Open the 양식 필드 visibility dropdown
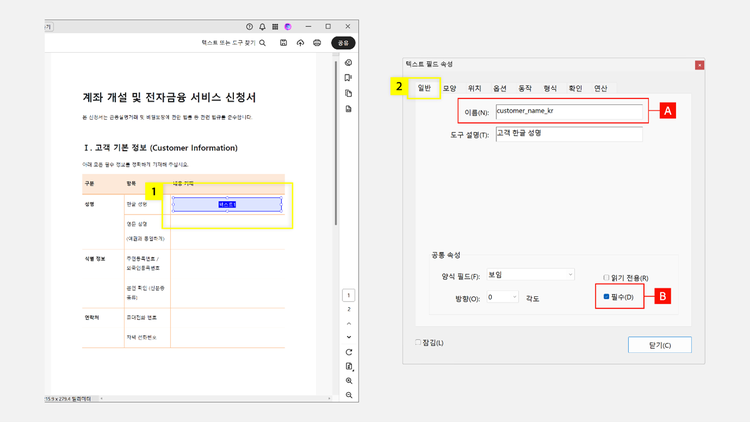The height and width of the screenshot is (422, 750). [x=530, y=275]
